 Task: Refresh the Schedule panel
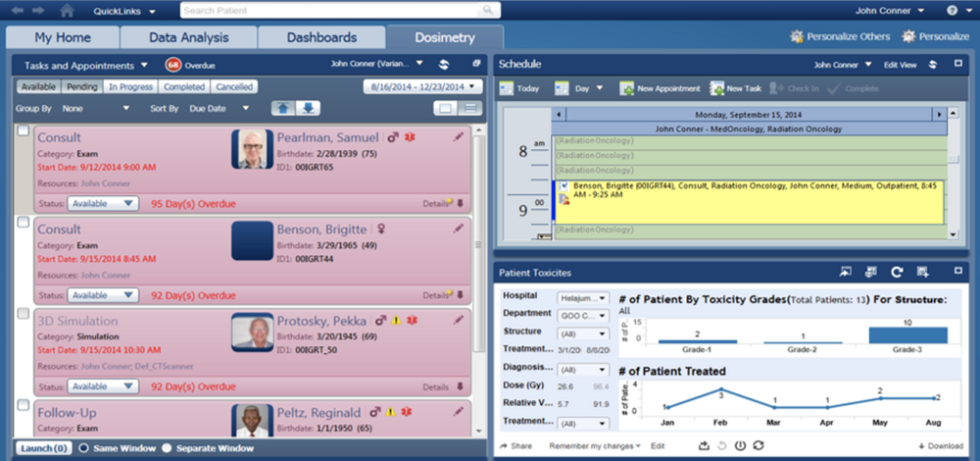[x=933, y=65]
